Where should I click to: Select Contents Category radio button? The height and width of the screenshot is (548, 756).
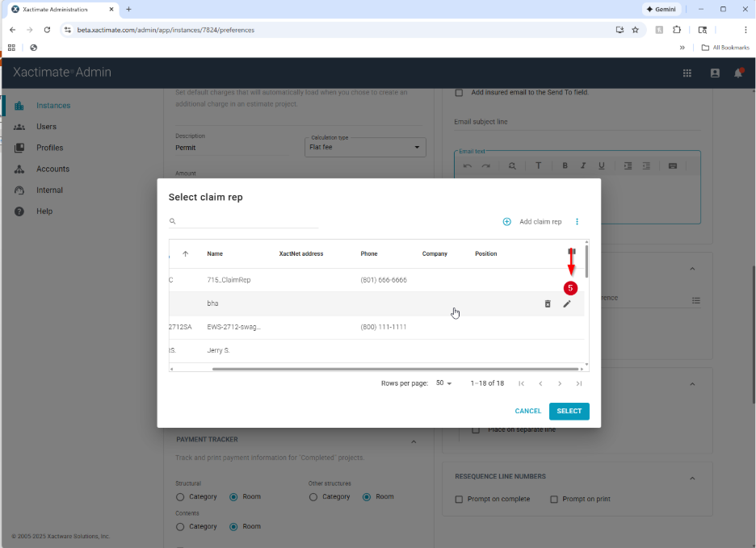click(x=180, y=527)
